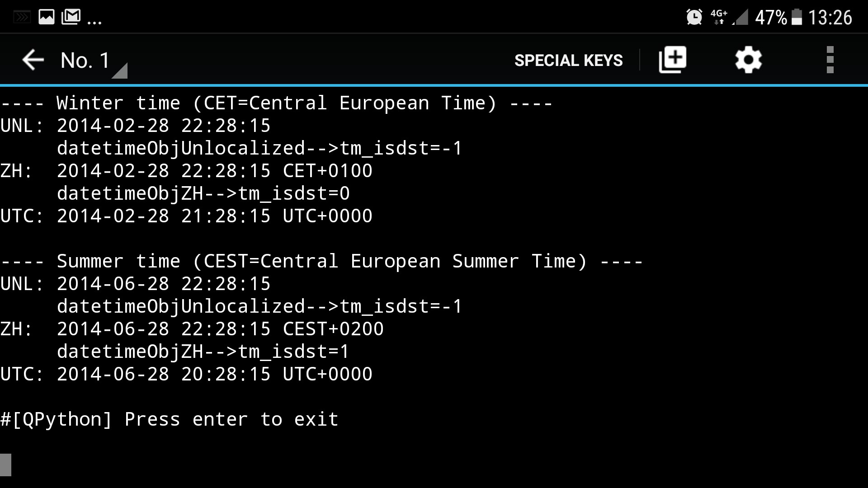The width and height of the screenshot is (868, 488).
Task: Tap the Summer time header line
Action: [321, 261]
